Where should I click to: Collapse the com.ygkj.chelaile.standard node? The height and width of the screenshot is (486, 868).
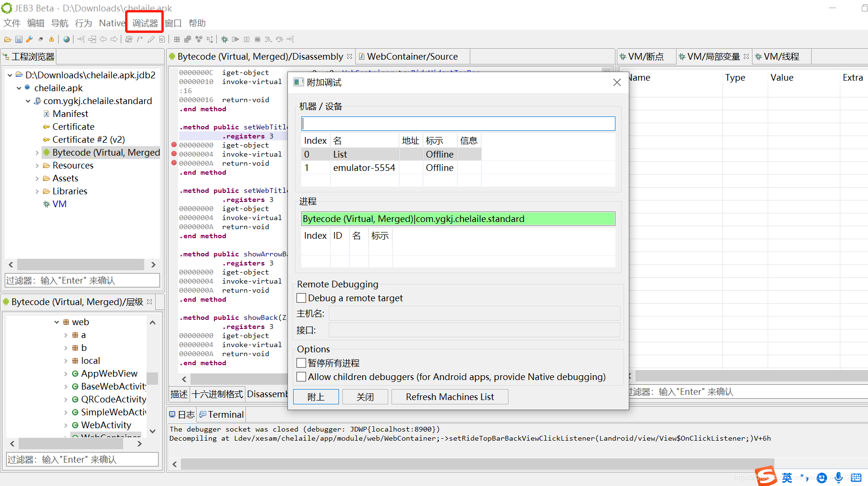click(x=28, y=101)
